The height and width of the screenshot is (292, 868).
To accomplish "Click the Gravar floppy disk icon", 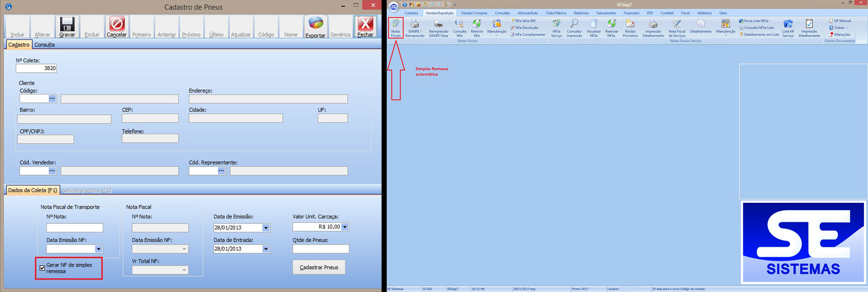I will point(67,25).
